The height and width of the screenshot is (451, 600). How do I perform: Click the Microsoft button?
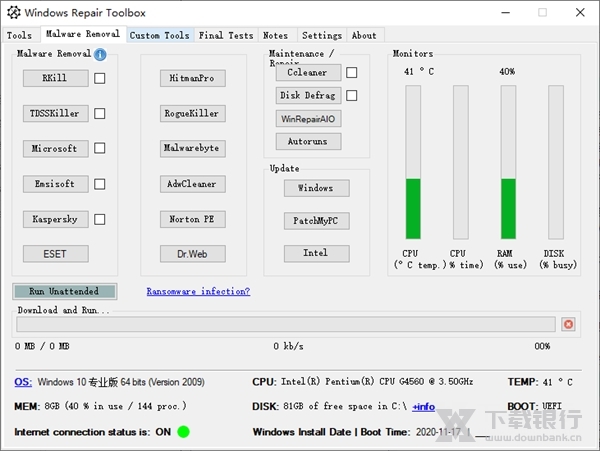click(56, 148)
